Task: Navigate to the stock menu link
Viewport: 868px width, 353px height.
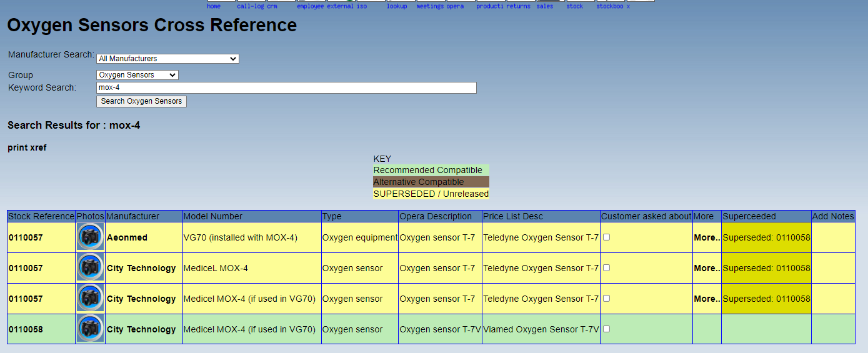Action: point(574,6)
